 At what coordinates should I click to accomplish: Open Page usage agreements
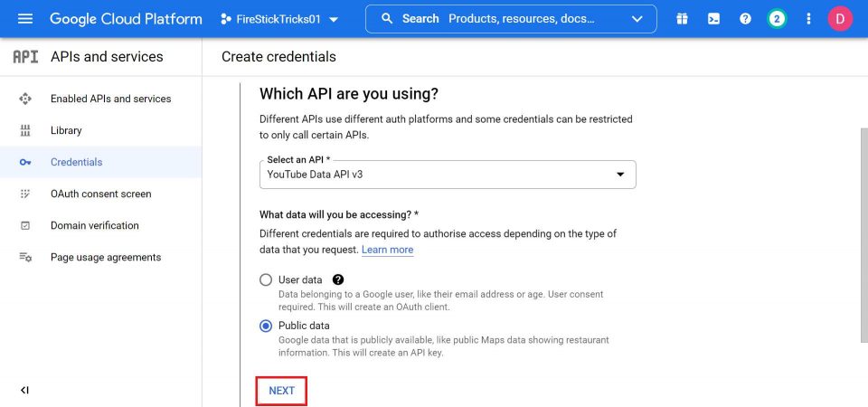coord(100,257)
